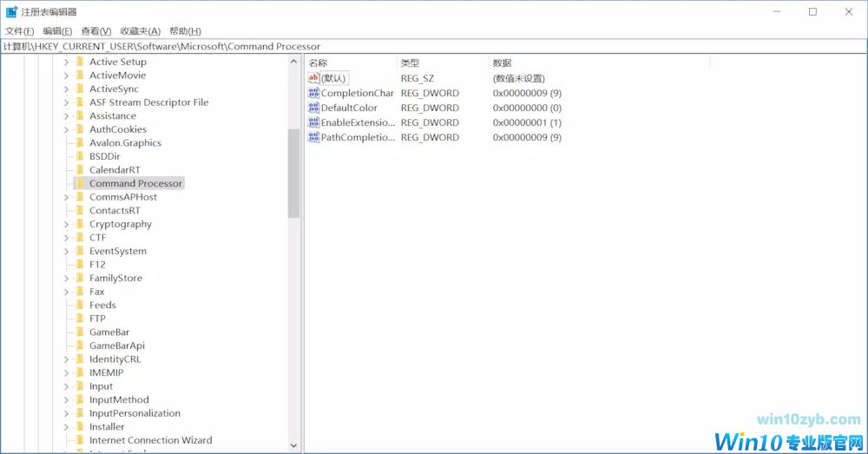Click the tree scrollbar down arrow
868x454 pixels.
(293, 445)
